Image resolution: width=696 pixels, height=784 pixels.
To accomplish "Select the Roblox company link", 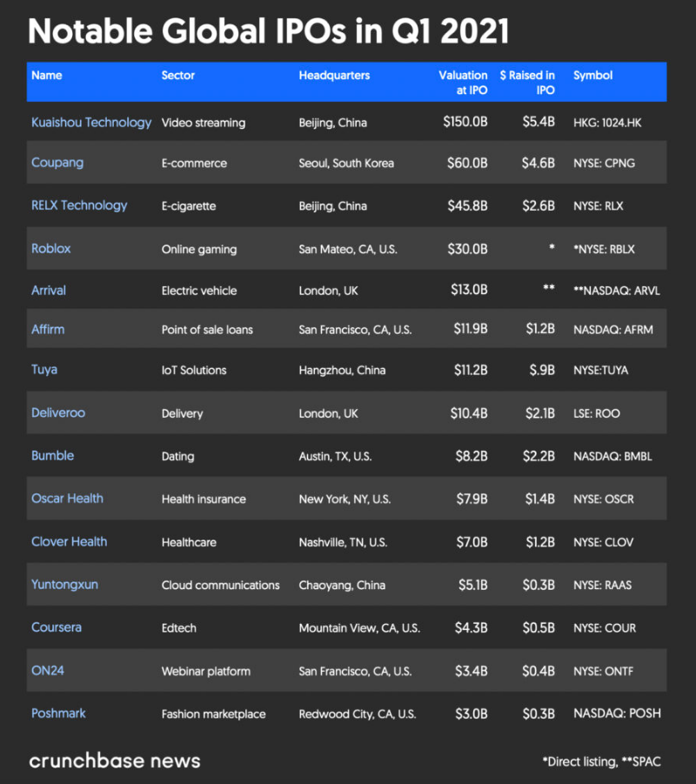I will click(x=51, y=248).
